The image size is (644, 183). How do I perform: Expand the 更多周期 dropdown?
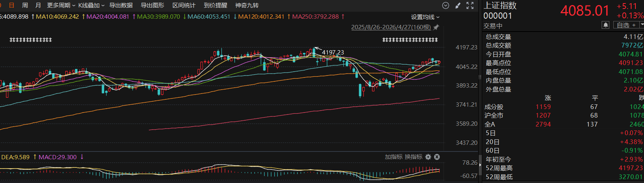(x=61, y=5)
